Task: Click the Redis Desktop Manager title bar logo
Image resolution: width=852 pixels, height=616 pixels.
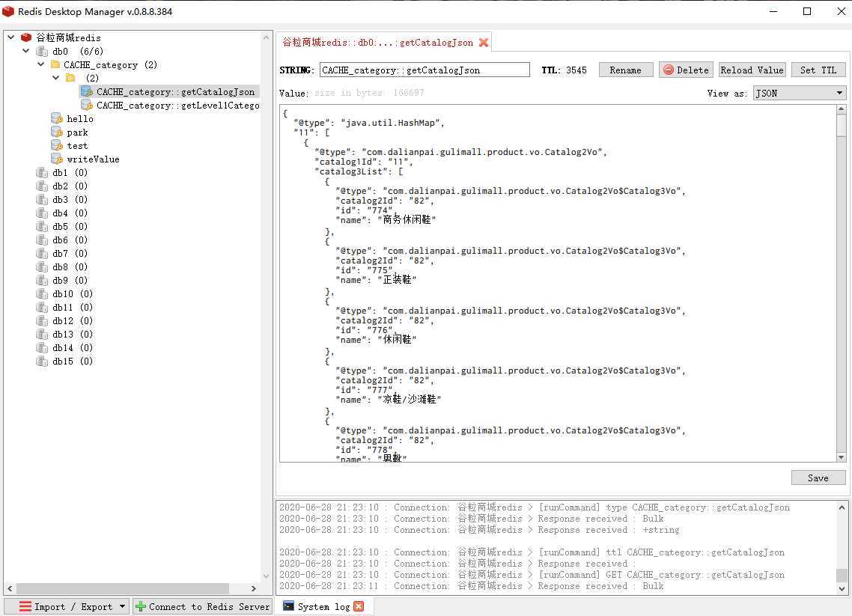Action: (8, 11)
